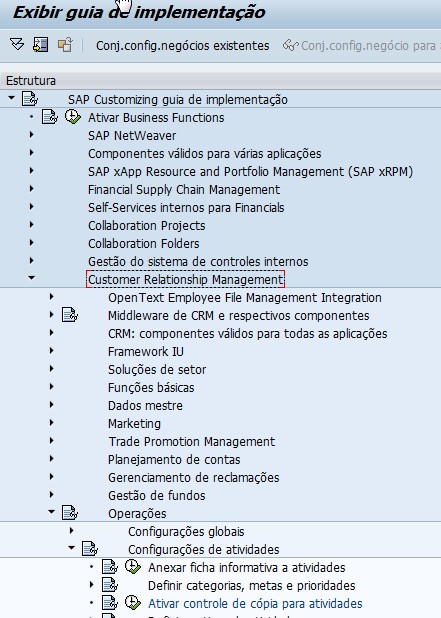Click the change release notes toolbar icon
The height and width of the screenshot is (618, 441).
65,45
